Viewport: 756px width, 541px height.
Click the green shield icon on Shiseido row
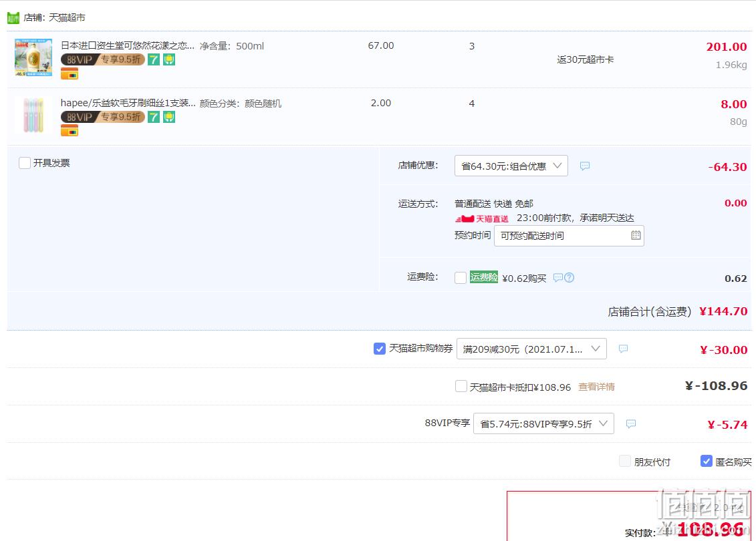168,59
